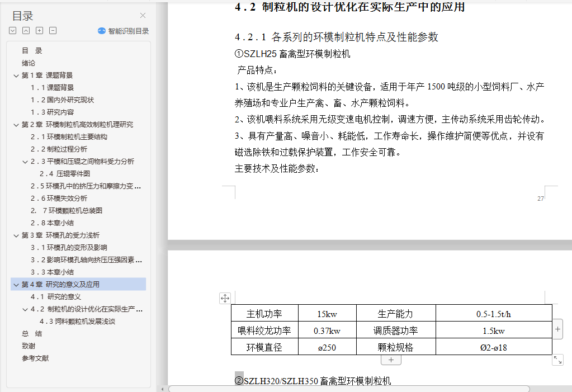Viewport: 572px width, 392px height.
Task: Select 第4章 研究的意义及应用 heading row
Action: (x=78, y=284)
